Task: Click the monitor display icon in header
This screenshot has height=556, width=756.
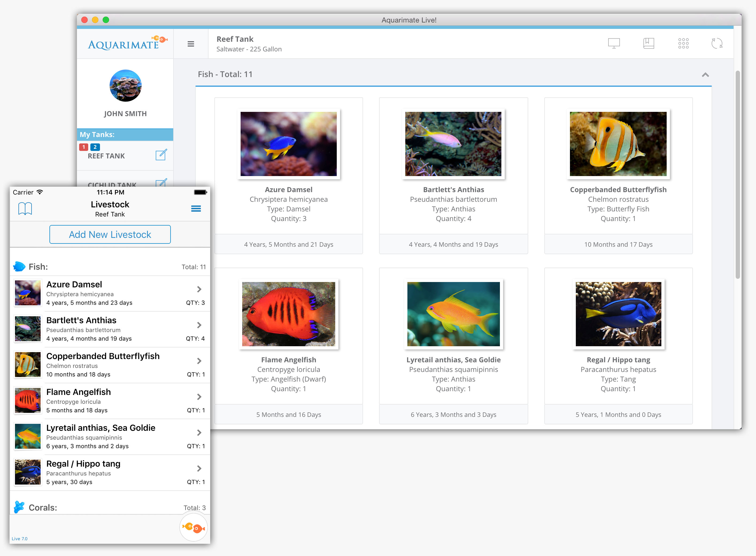Action: 614,43
